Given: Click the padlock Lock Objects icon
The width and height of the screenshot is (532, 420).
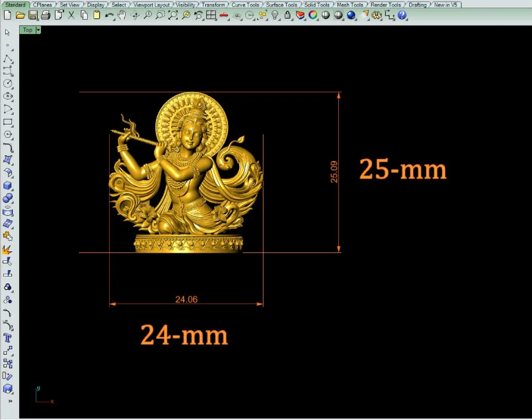Looking at the screenshot, I should point(288,15).
